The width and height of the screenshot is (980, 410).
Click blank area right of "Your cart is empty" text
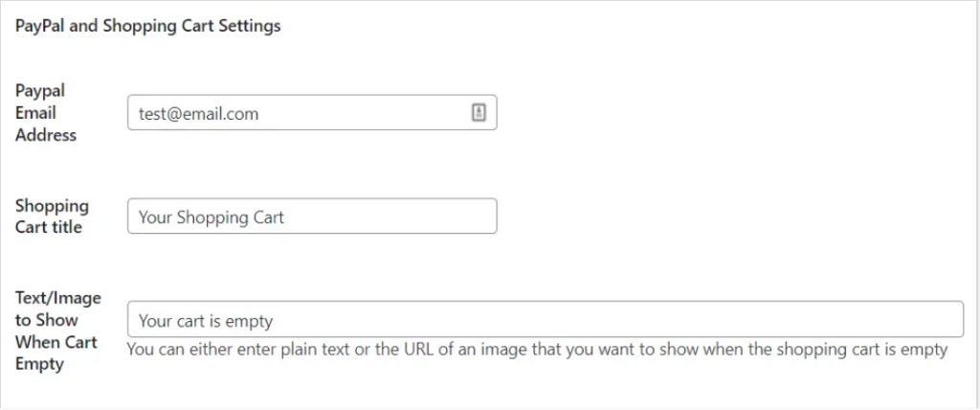click(622, 320)
